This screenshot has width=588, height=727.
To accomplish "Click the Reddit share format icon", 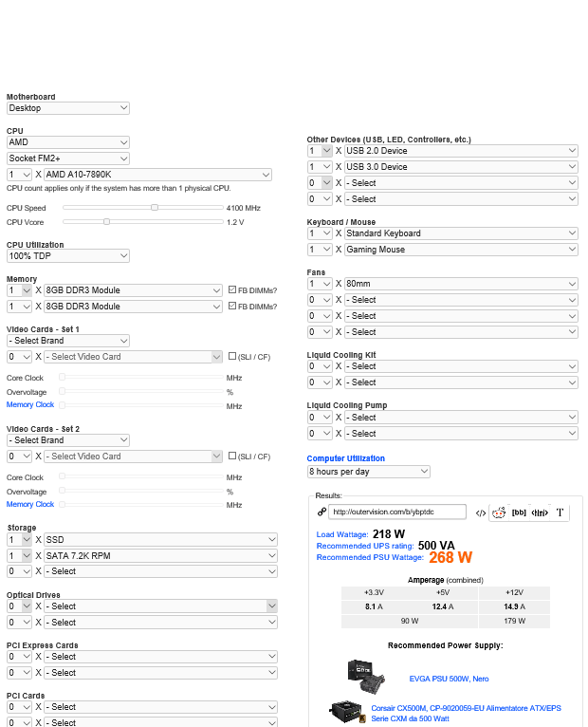I will [498, 513].
